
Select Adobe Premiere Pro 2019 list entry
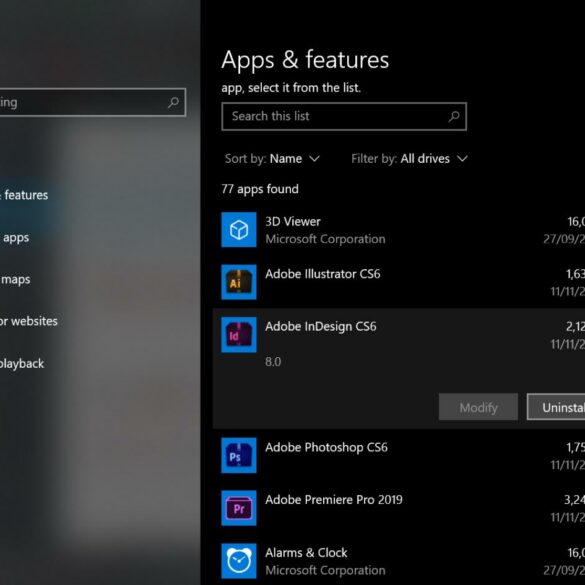click(x=399, y=508)
